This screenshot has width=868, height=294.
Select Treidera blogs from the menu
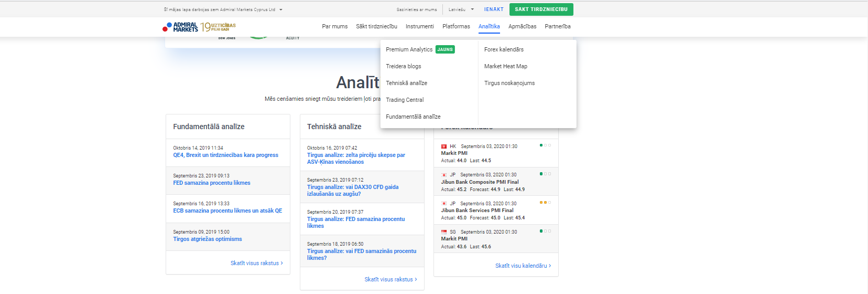click(404, 66)
